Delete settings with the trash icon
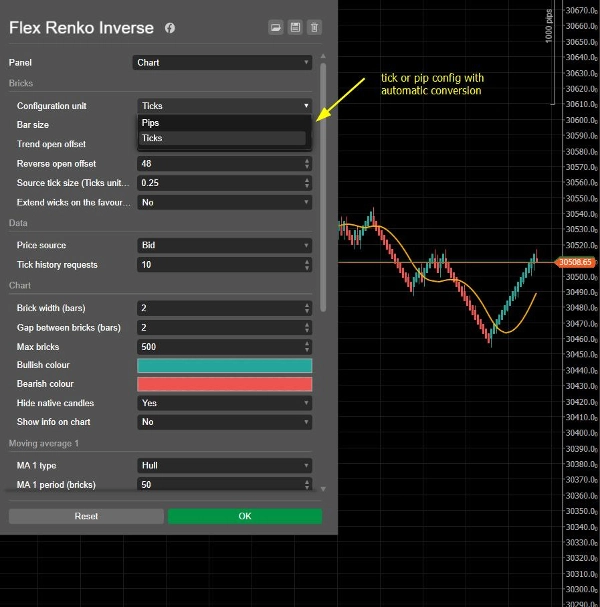This screenshot has height=607, width=600. (x=314, y=27)
